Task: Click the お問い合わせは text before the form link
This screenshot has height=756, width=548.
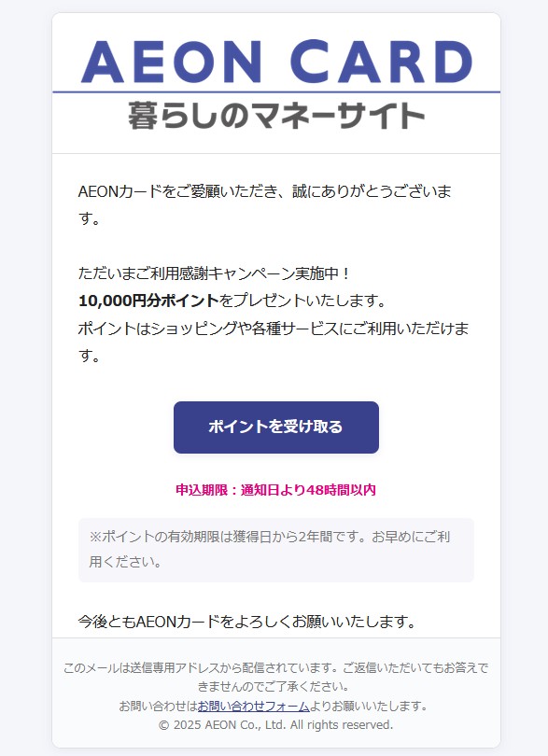Action: 158,707
